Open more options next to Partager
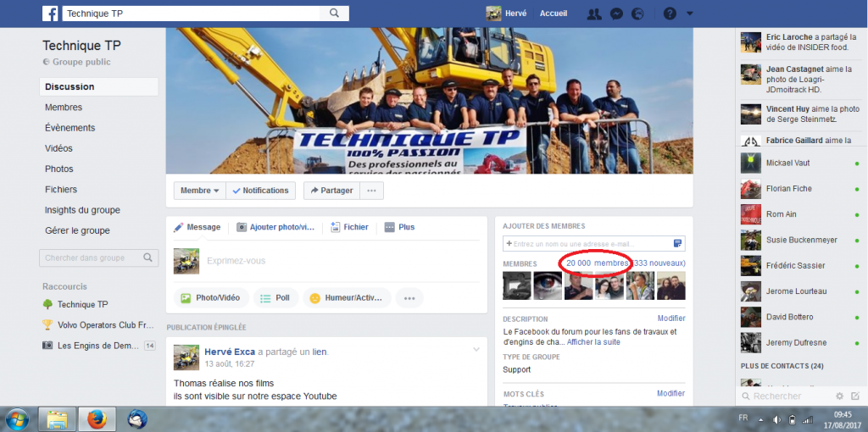The width and height of the screenshot is (868, 432). [x=371, y=191]
